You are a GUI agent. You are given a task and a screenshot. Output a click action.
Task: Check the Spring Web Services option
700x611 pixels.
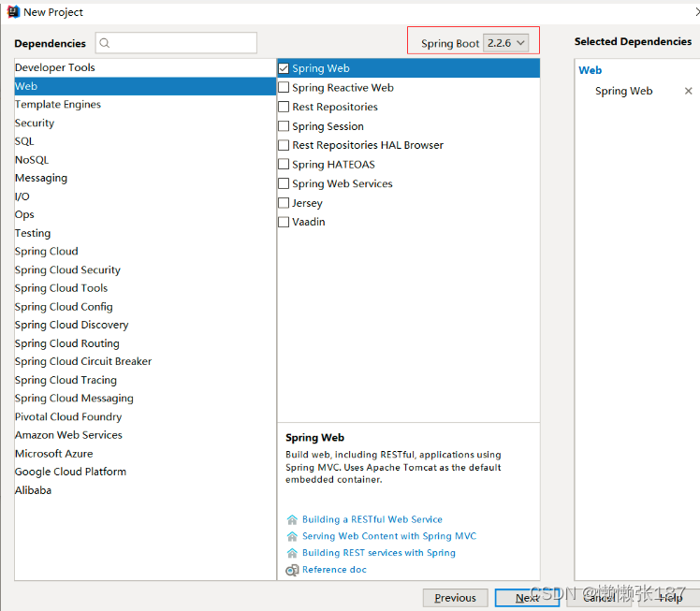pos(284,183)
